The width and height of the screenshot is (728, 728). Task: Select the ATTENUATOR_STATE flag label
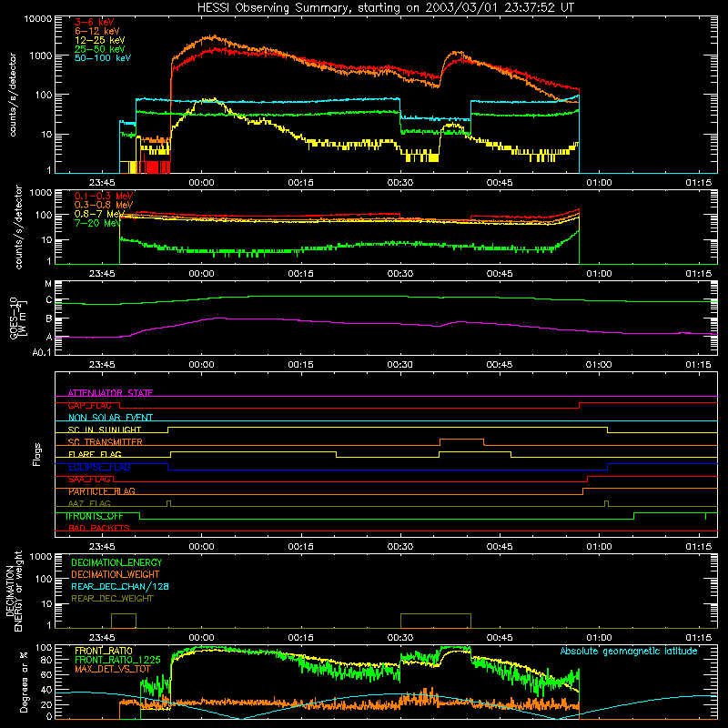tap(110, 393)
